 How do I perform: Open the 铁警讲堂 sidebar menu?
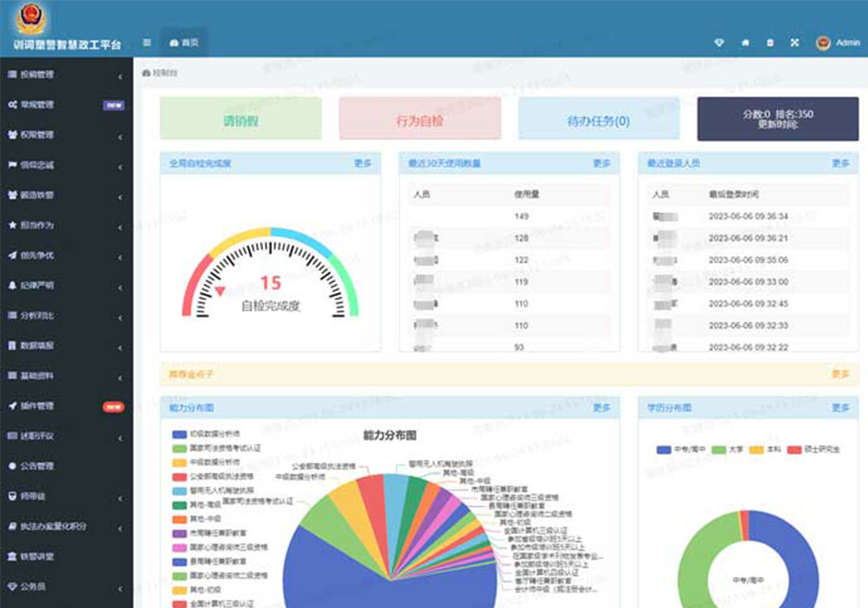[x=67, y=557]
